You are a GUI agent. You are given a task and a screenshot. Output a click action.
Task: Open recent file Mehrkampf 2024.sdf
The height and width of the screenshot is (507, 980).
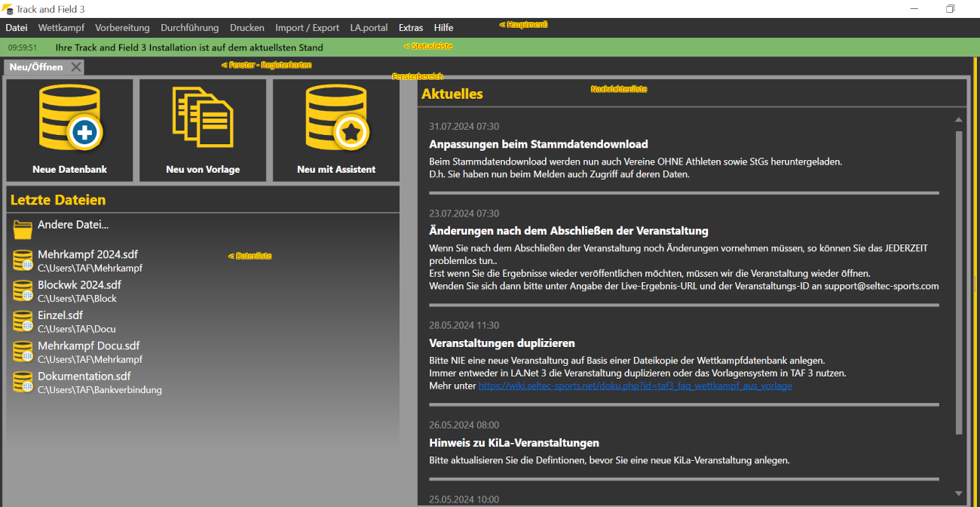(87, 255)
